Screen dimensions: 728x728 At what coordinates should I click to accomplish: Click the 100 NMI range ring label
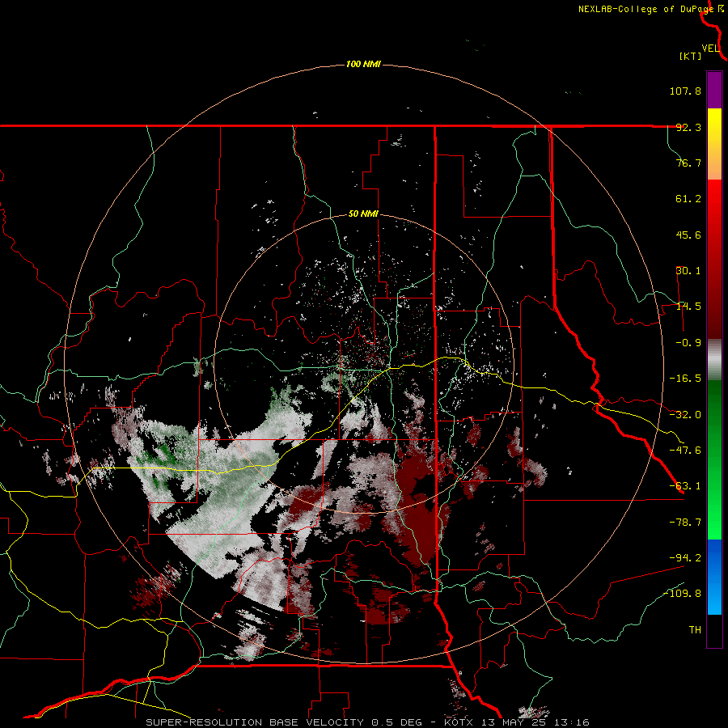point(363,64)
